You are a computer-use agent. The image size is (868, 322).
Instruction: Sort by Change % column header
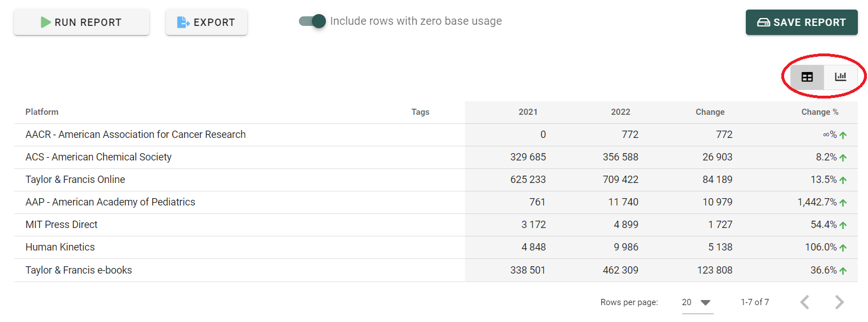click(x=820, y=112)
